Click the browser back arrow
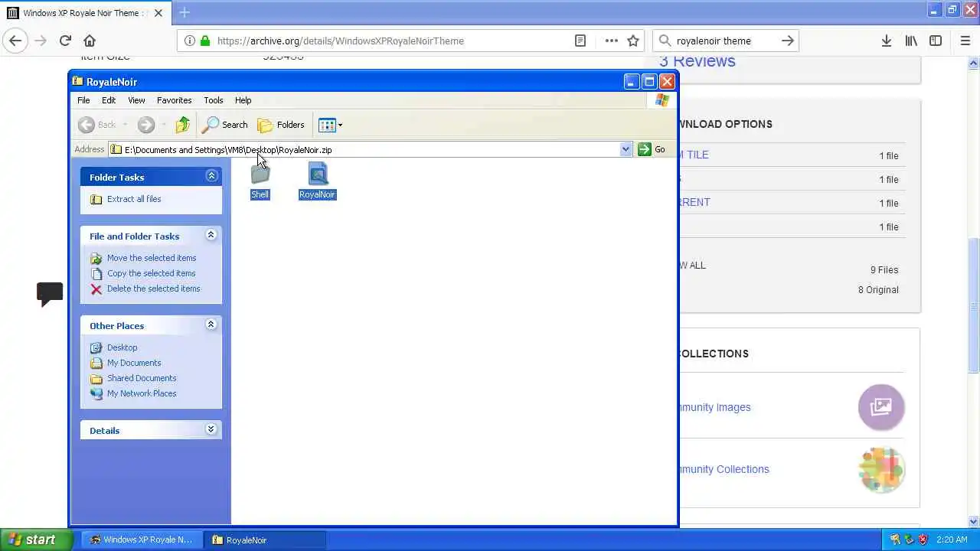 coord(15,41)
